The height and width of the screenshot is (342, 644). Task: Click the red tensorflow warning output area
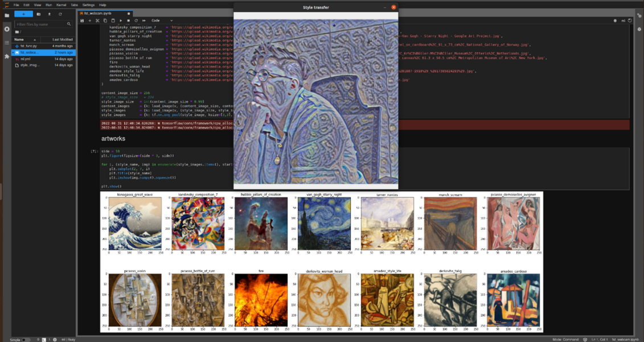tap(365, 125)
